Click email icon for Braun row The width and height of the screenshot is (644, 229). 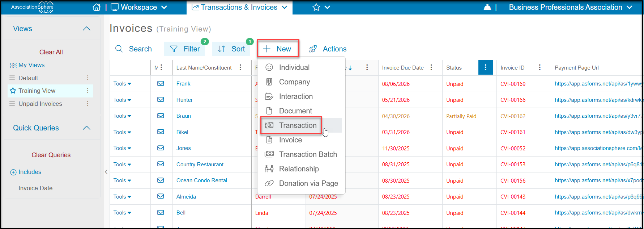[161, 116]
